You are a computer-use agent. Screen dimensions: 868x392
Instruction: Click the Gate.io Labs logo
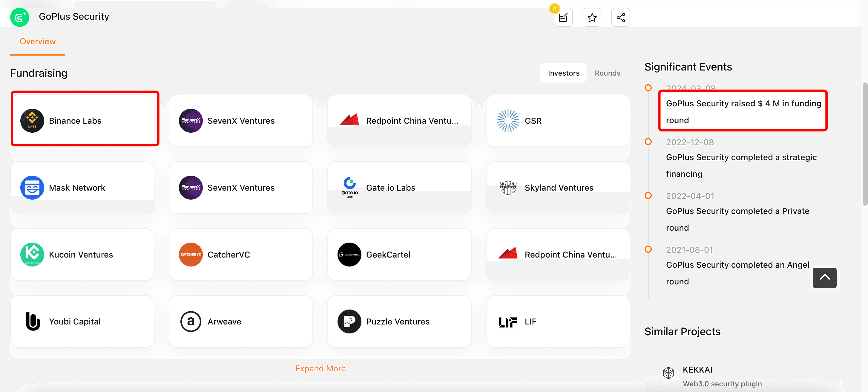[x=349, y=187]
